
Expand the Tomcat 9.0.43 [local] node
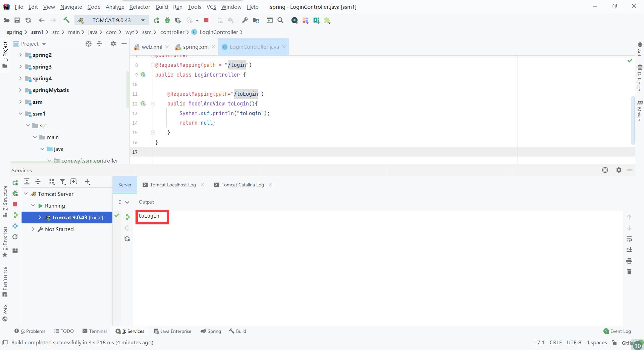[x=40, y=217]
